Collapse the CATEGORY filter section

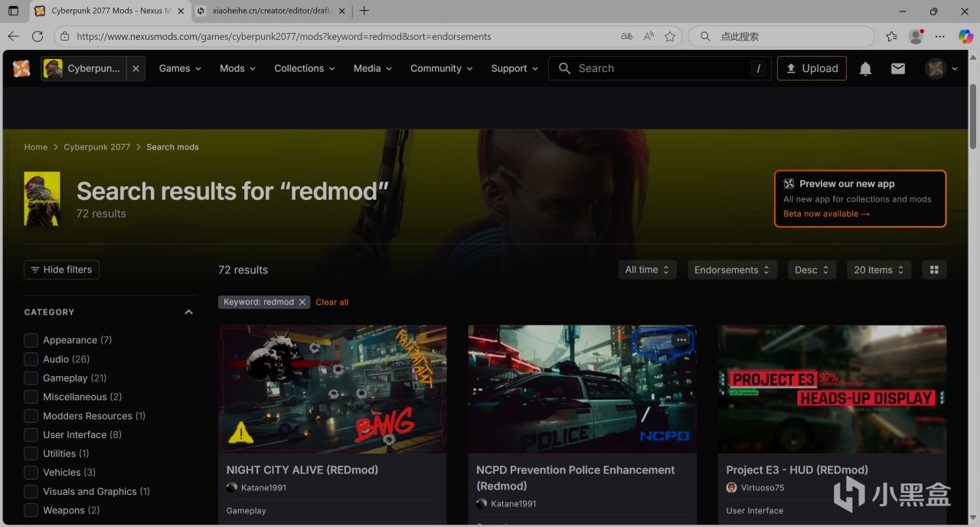(188, 312)
